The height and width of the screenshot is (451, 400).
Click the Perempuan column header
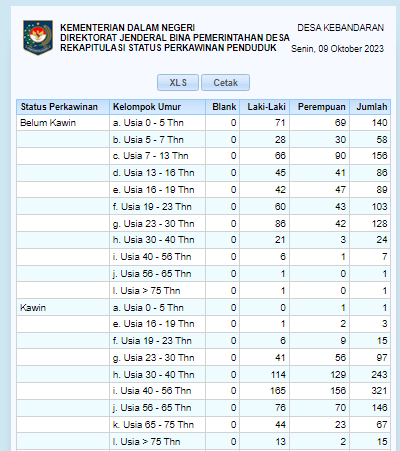click(320, 107)
